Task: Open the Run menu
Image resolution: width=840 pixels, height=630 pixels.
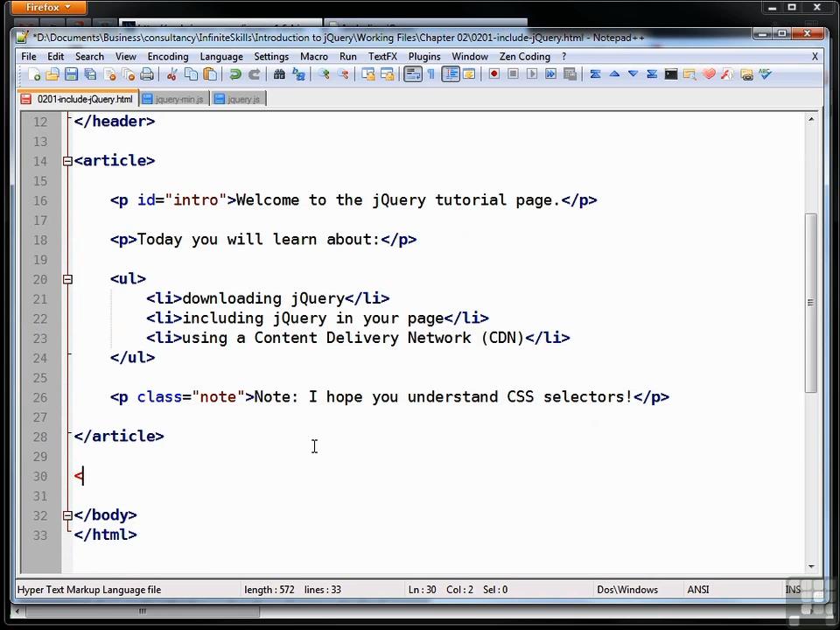Action: click(347, 56)
